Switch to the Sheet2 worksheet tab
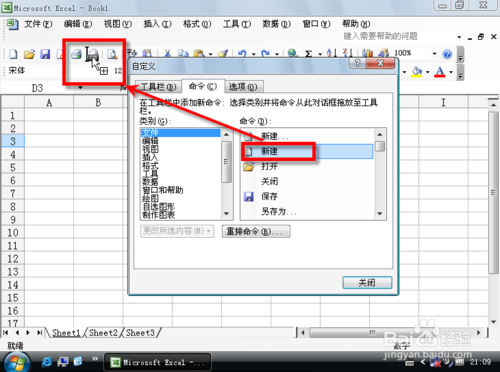 tap(103, 333)
